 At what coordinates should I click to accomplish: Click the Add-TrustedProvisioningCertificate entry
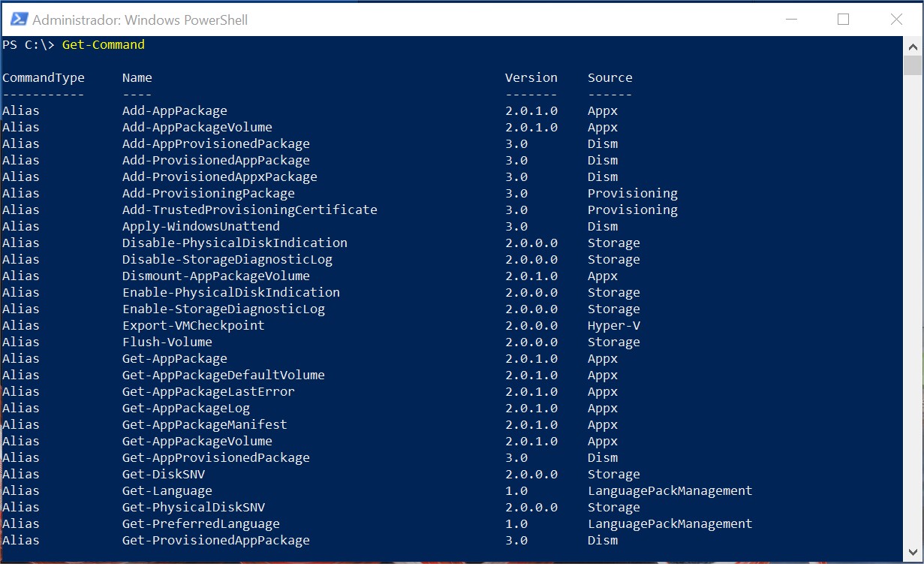pyautogui.click(x=250, y=210)
